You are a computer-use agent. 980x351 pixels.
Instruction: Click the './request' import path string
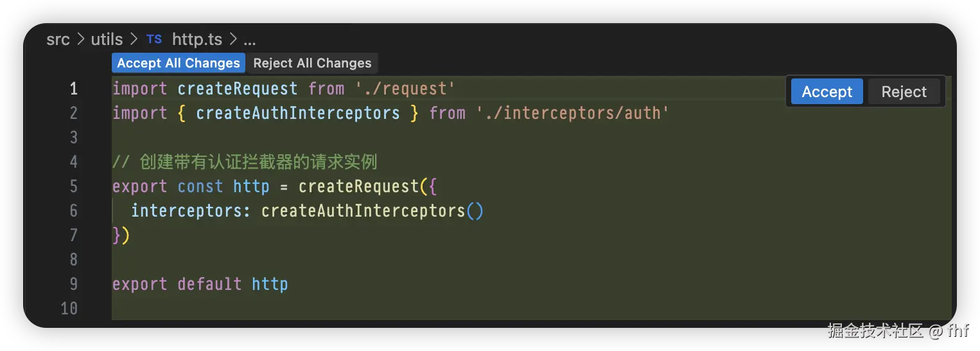pyautogui.click(x=405, y=89)
